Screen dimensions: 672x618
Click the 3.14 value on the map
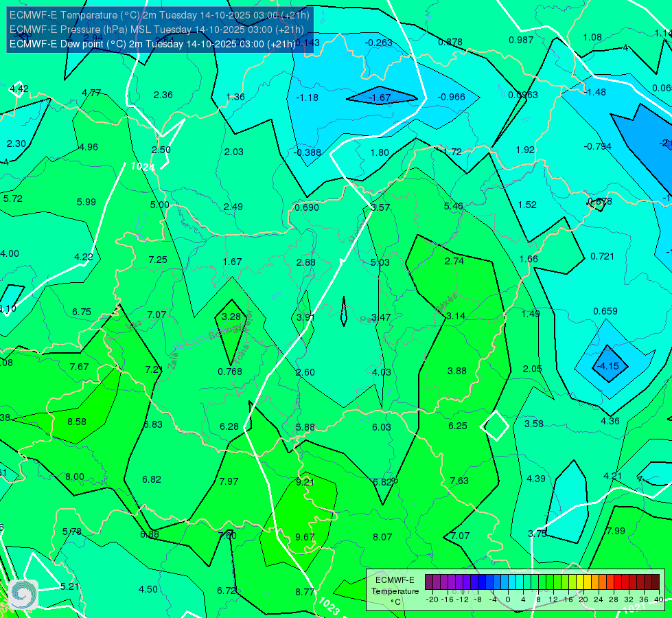(456, 316)
